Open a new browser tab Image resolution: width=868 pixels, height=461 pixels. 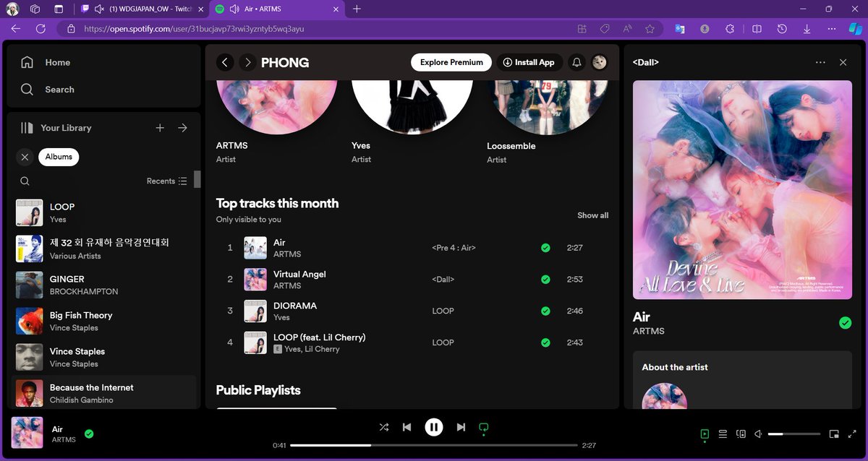point(357,9)
